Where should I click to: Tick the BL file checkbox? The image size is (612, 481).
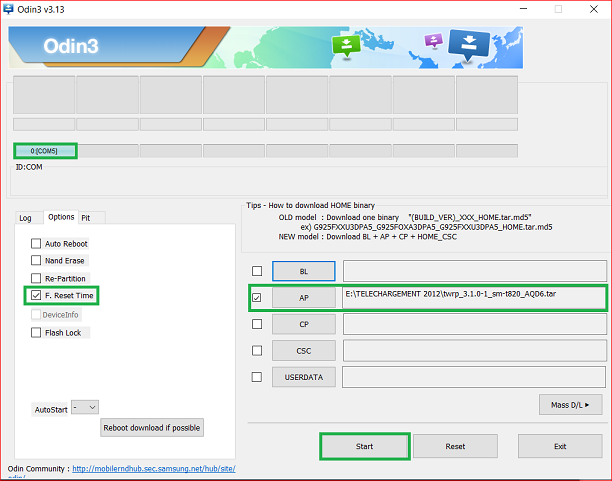click(x=257, y=271)
